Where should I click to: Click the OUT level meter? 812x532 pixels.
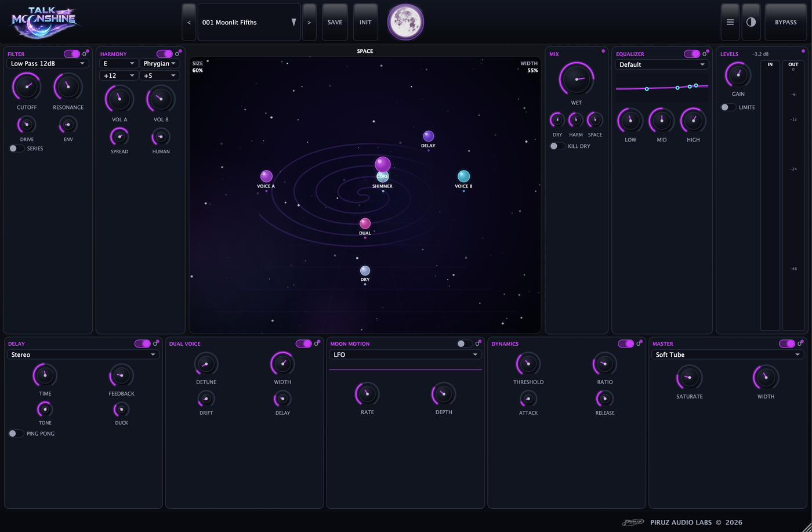pyautogui.click(x=793, y=196)
